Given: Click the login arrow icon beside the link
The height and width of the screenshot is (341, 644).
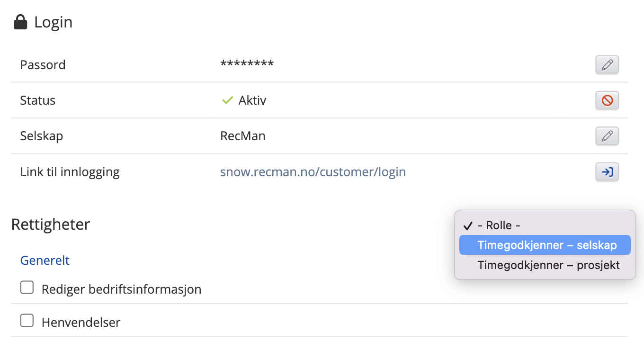Looking at the screenshot, I should pyautogui.click(x=607, y=172).
